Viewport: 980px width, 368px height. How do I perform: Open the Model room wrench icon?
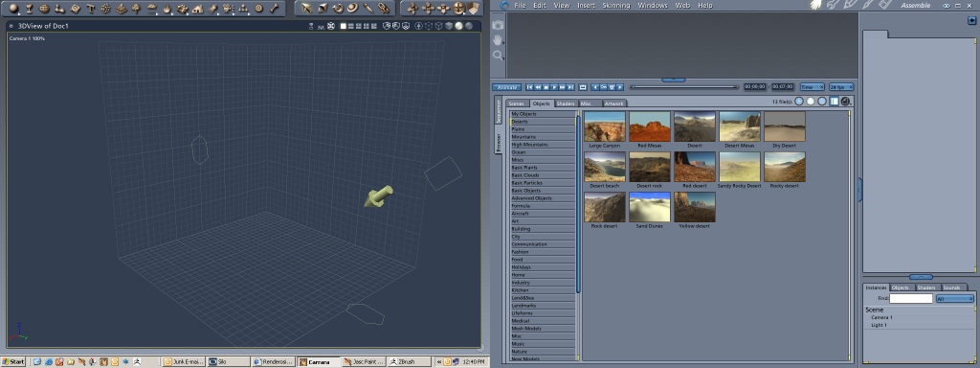click(x=832, y=5)
